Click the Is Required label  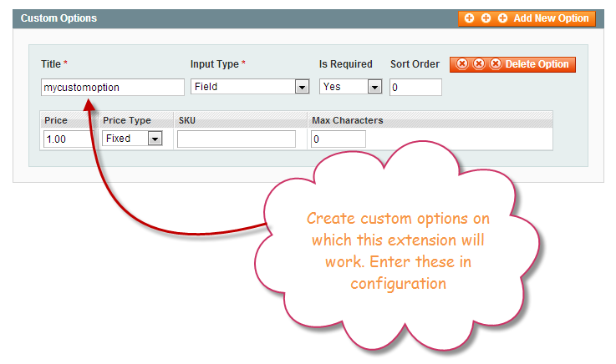click(346, 64)
